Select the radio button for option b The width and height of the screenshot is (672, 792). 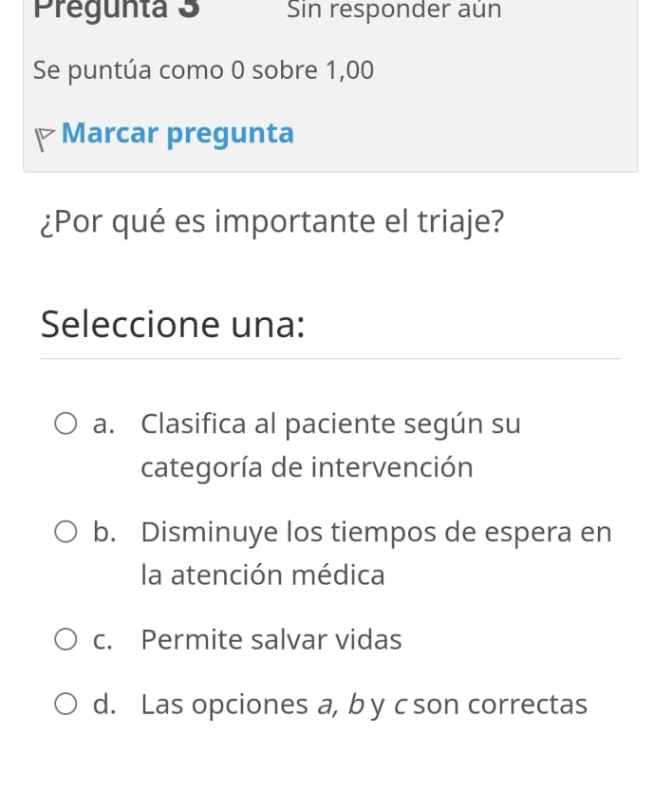pos(65,532)
